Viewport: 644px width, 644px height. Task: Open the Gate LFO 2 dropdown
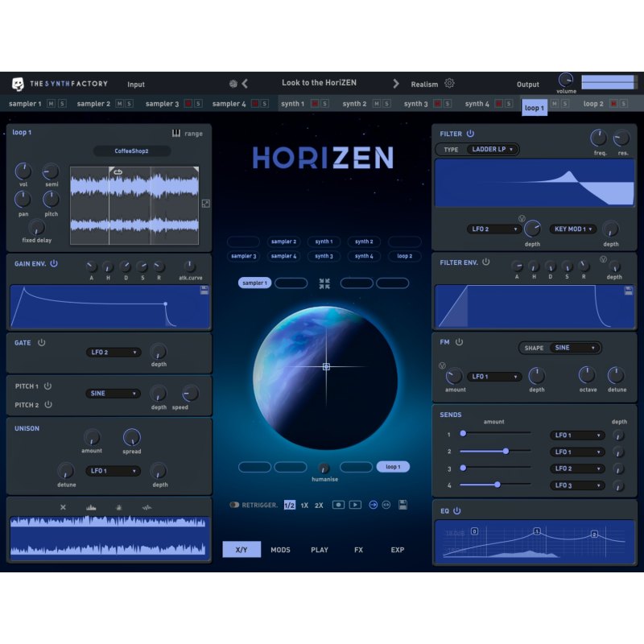(x=114, y=352)
